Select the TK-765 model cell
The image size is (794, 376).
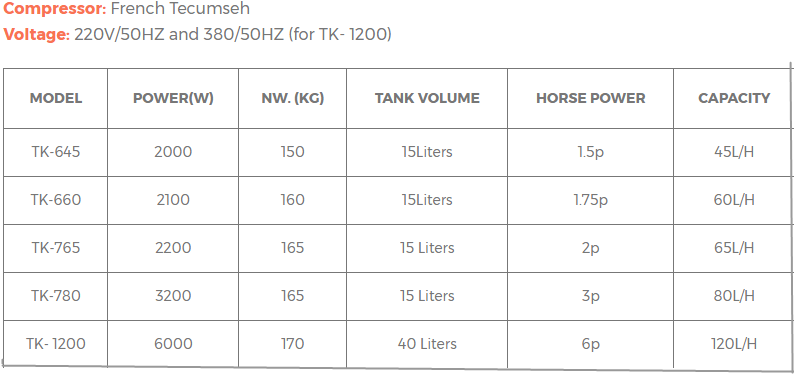[56, 248]
